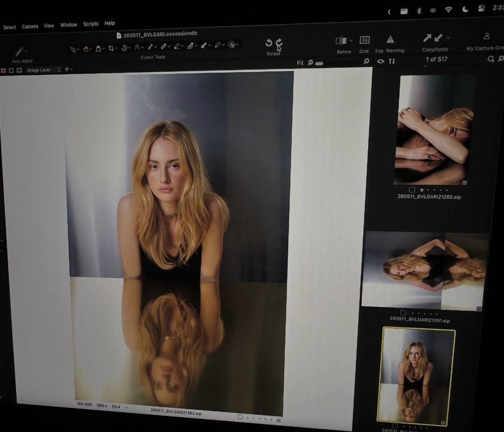
Task: Toggle the one-star rating on 260511_BVLGARI21260
Action: coord(422,190)
